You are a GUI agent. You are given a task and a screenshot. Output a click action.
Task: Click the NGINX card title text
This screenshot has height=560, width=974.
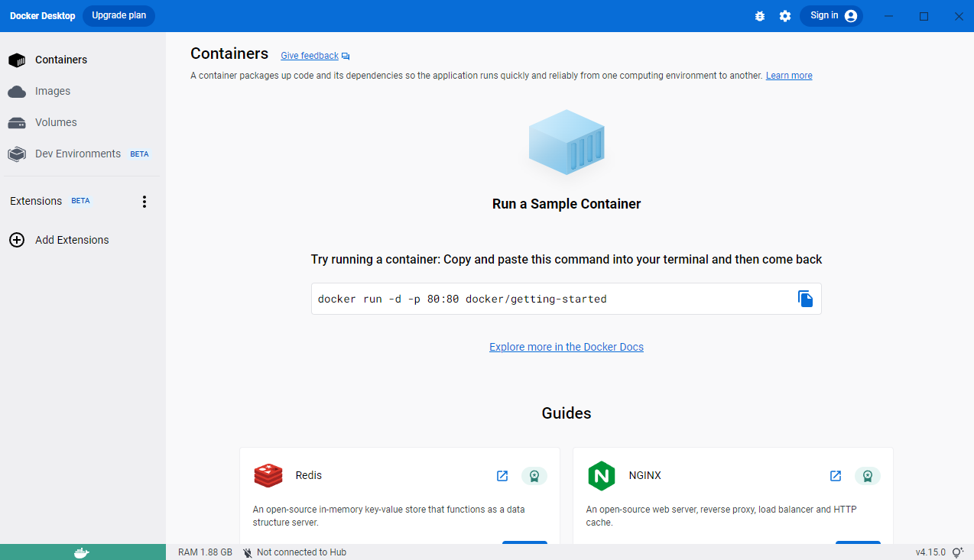645,475
